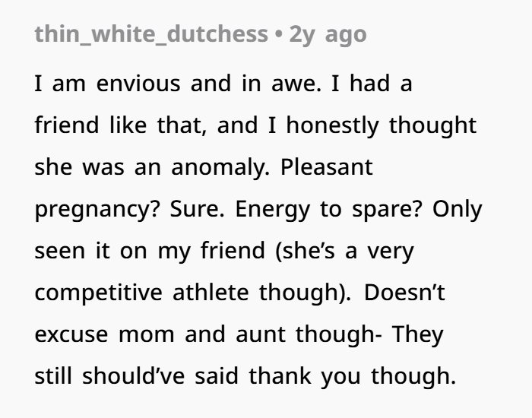Viewport: 532px width, 418px height.
Task: Click the sentence "I am envious and in awe."
Action: point(178,84)
